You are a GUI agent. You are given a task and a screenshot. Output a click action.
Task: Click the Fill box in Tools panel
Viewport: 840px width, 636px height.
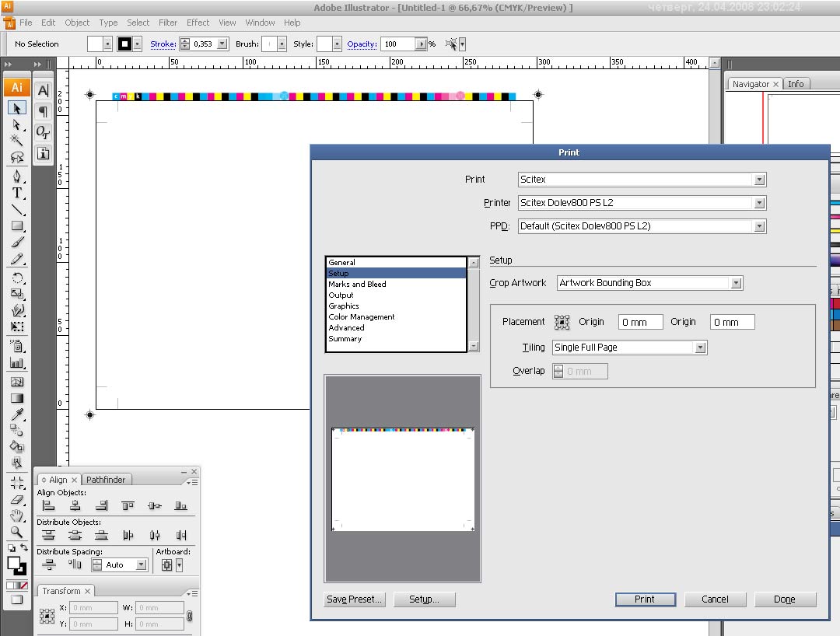[x=14, y=563]
